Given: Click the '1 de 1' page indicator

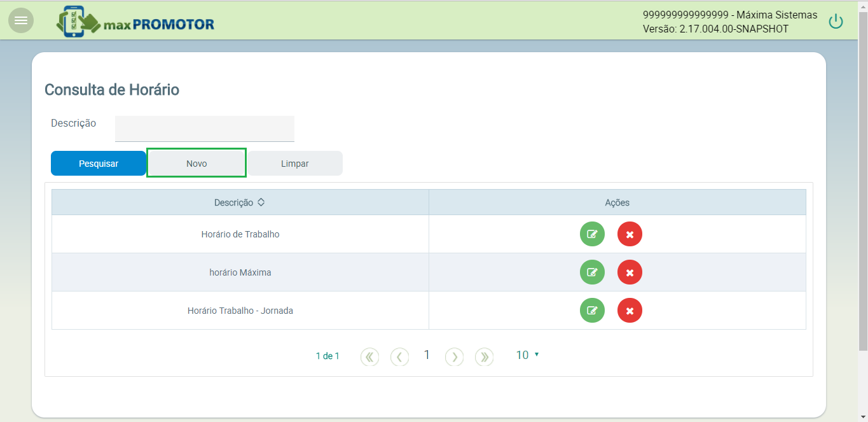Looking at the screenshot, I should pos(327,356).
